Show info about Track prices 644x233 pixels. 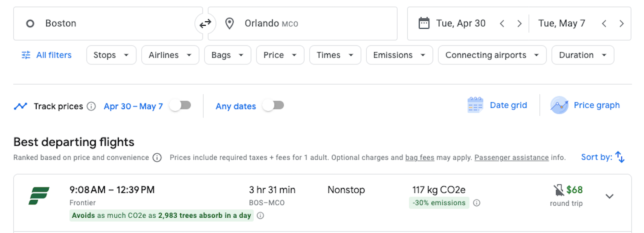coord(91,106)
